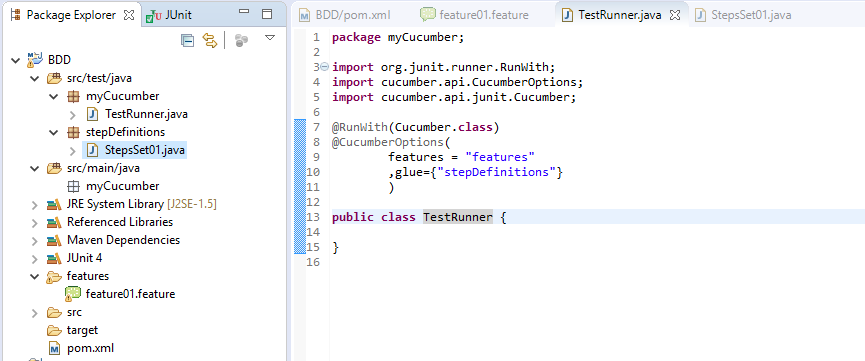
Task: Click the "features" string literal in code
Action: point(500,157)
